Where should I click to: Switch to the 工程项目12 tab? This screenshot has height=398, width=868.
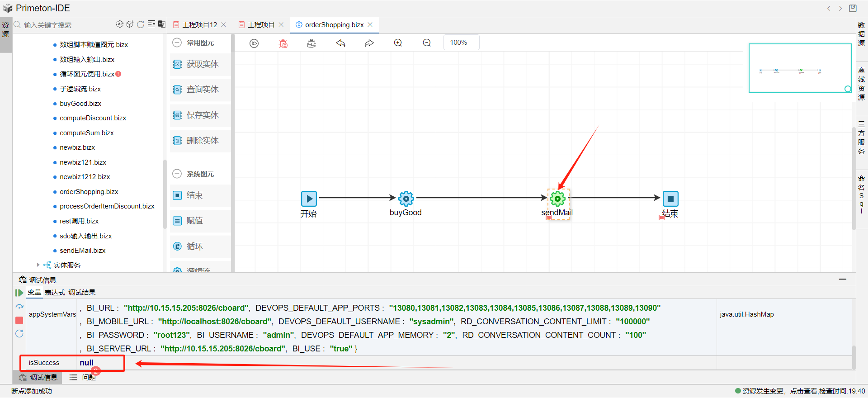[x=199, y=25]
